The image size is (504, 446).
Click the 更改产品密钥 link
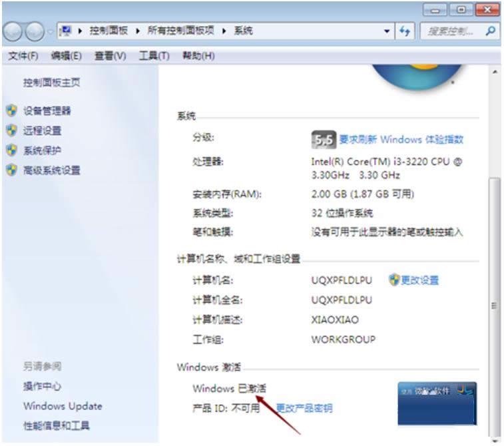coord(304,409)
